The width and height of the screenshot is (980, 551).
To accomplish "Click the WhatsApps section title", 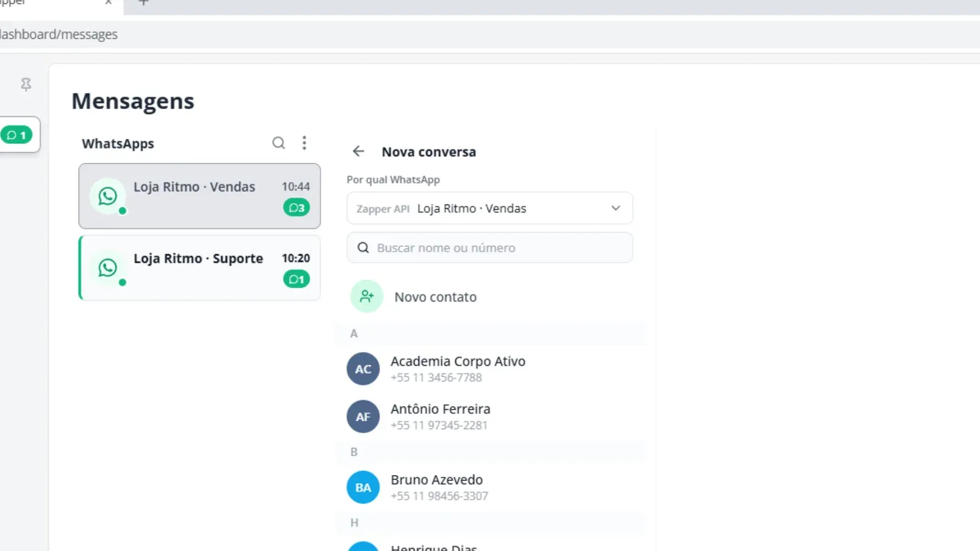I will [x=118, y=143].
